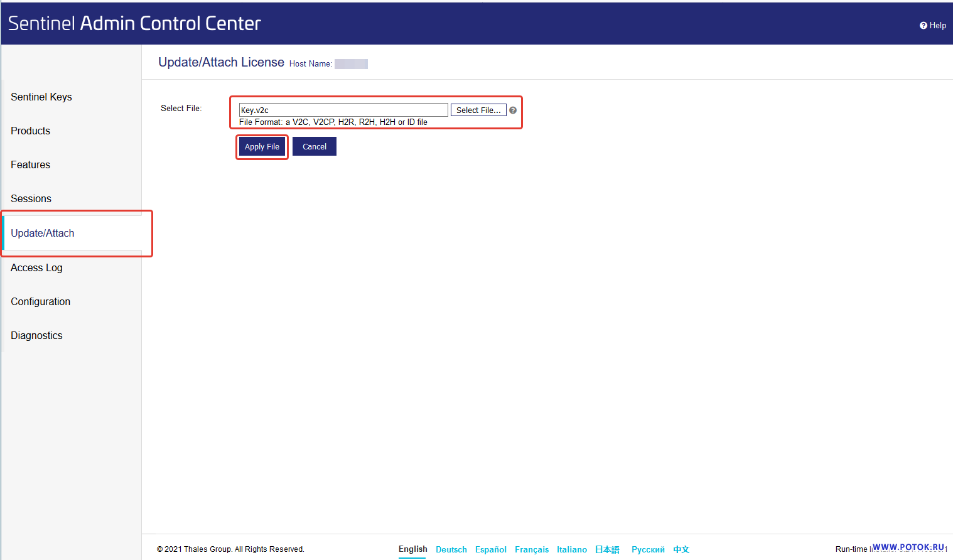Click the Thales Group copyright text
Image resolution: width=953 pixels, height=560 pixels.
click(x=230, y=549)
